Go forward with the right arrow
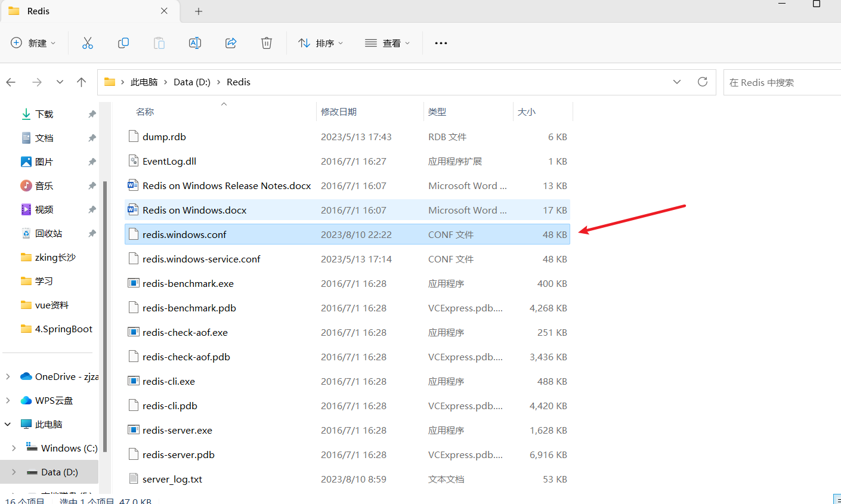Viewport: 841px width, 504px height. pyautogui.click(x=37, y=82)
